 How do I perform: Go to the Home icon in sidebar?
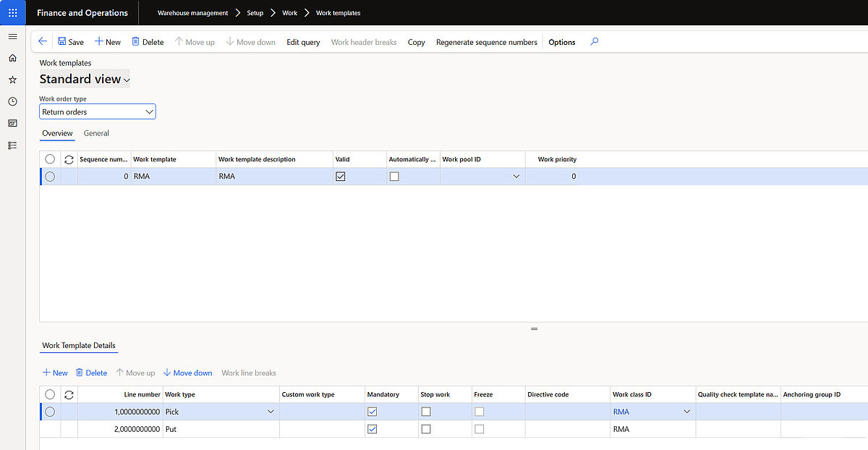tap(12, 58)
